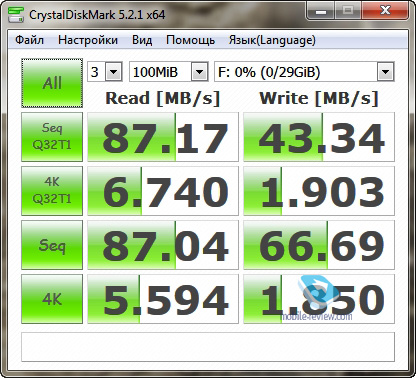Start the 4K Q32T1 test
Image resolution: width=416 pixels, height=378 pixels.
(x=52, y=191)
